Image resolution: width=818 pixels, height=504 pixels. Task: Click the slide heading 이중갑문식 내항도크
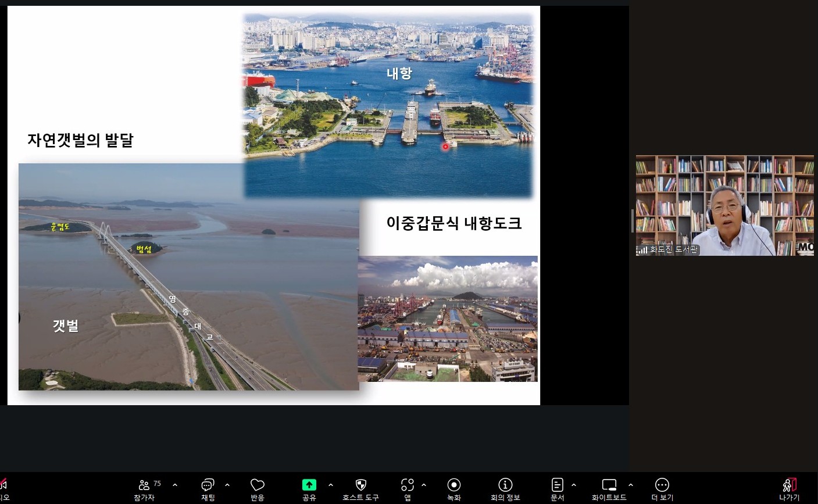point(454,223)
